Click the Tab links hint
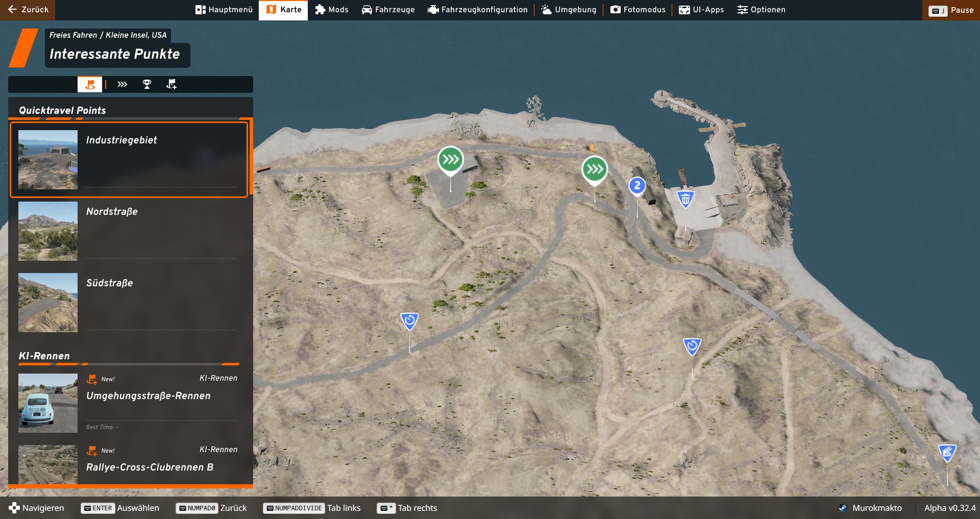Viewport: 980px width, 519px height. point(312,508)
